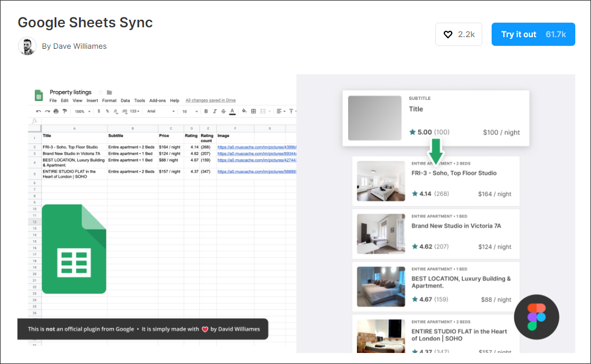Click the Redo icon in the toolbar

tap(47, 111)
